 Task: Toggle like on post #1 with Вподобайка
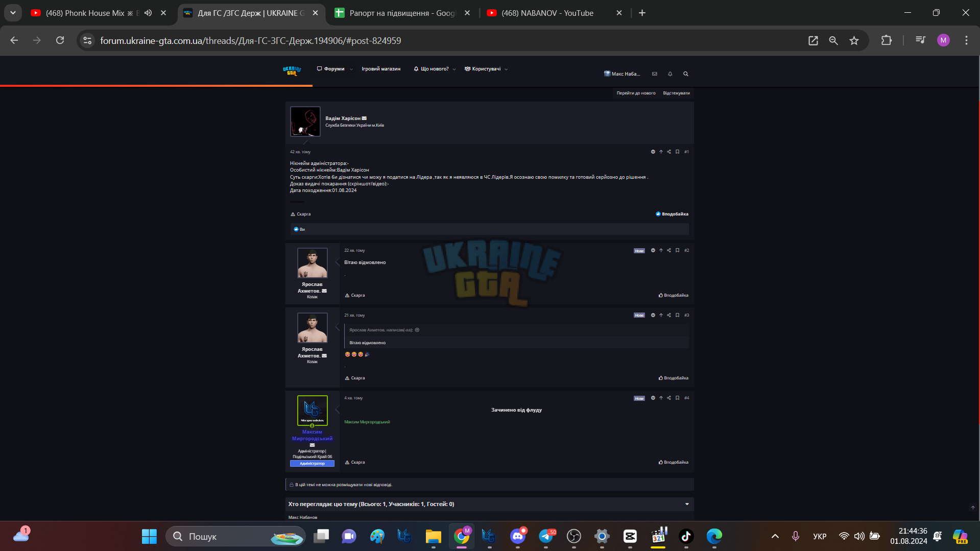(672, 214)
